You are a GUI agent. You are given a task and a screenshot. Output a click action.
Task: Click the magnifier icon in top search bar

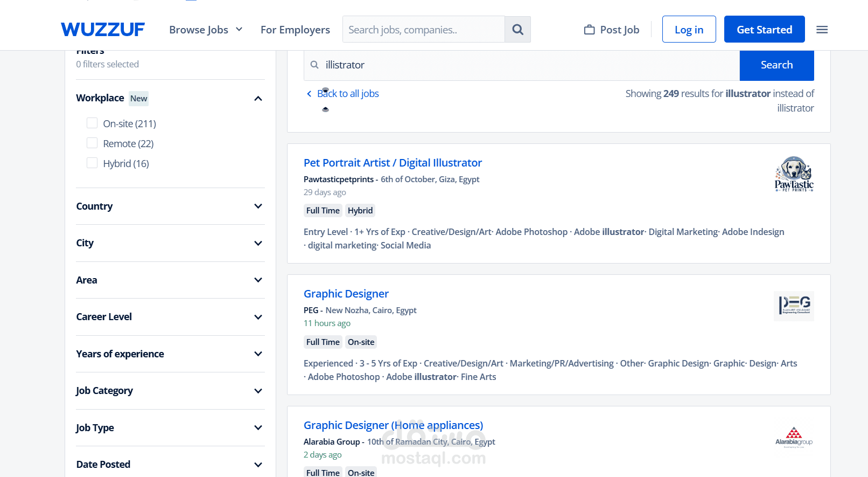tap(517, 30)
